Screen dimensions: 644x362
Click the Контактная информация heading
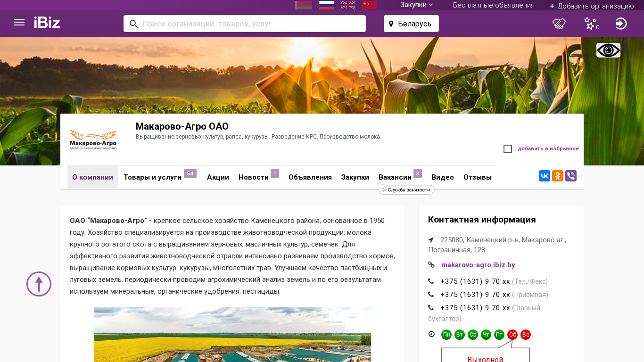tap(482, 220)
